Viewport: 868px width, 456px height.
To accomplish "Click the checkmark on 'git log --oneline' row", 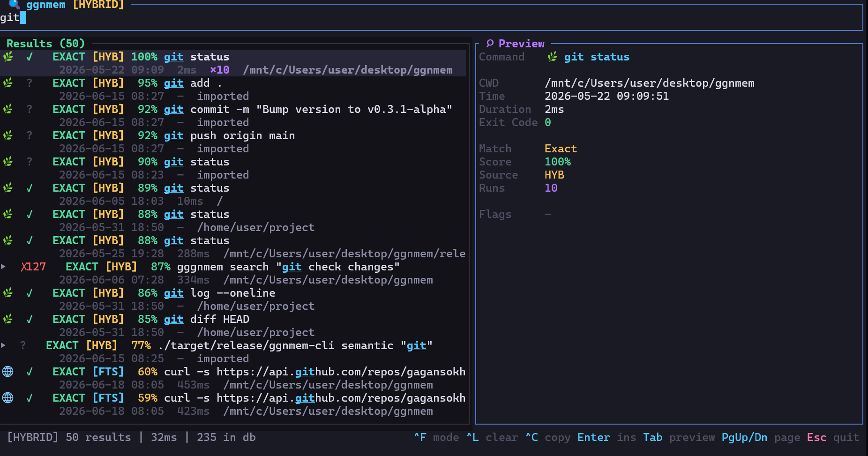I will coord(30,293).
